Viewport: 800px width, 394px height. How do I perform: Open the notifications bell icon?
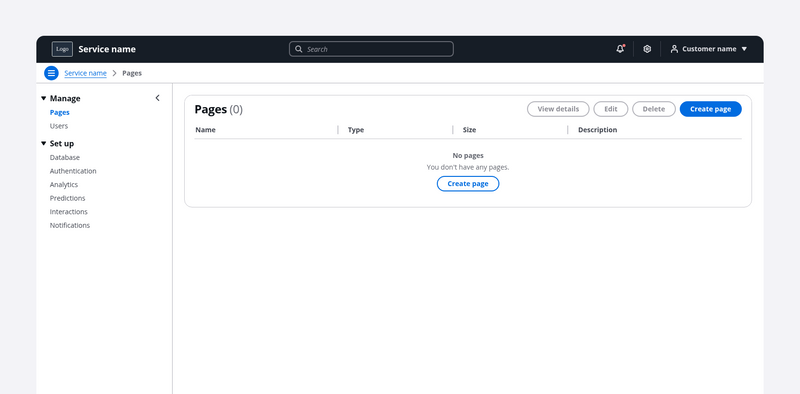coord(620,49)
